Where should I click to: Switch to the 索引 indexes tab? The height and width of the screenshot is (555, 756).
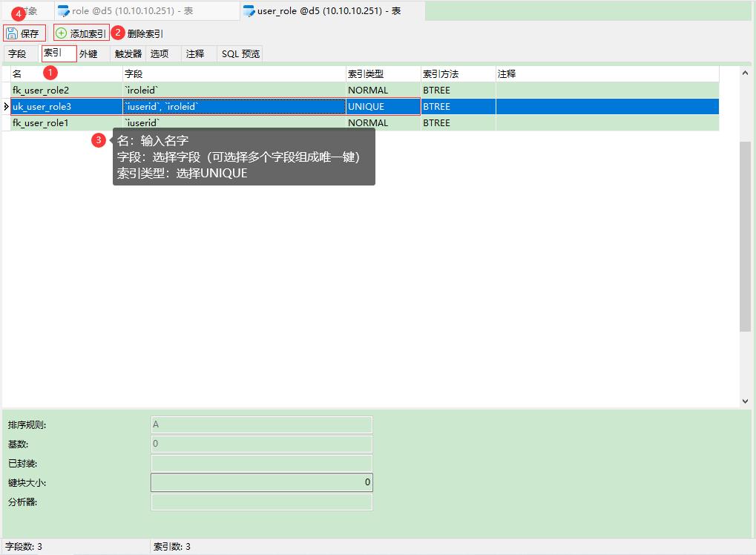pyautogui.click(x=59, y=53)
